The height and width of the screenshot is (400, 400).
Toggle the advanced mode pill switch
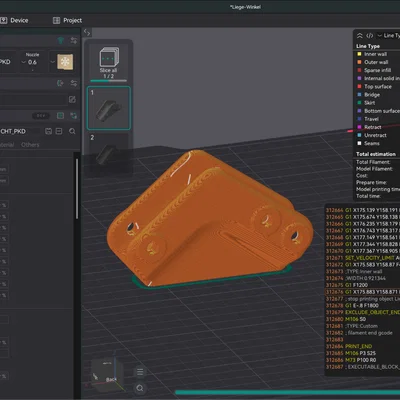[41, 115]
